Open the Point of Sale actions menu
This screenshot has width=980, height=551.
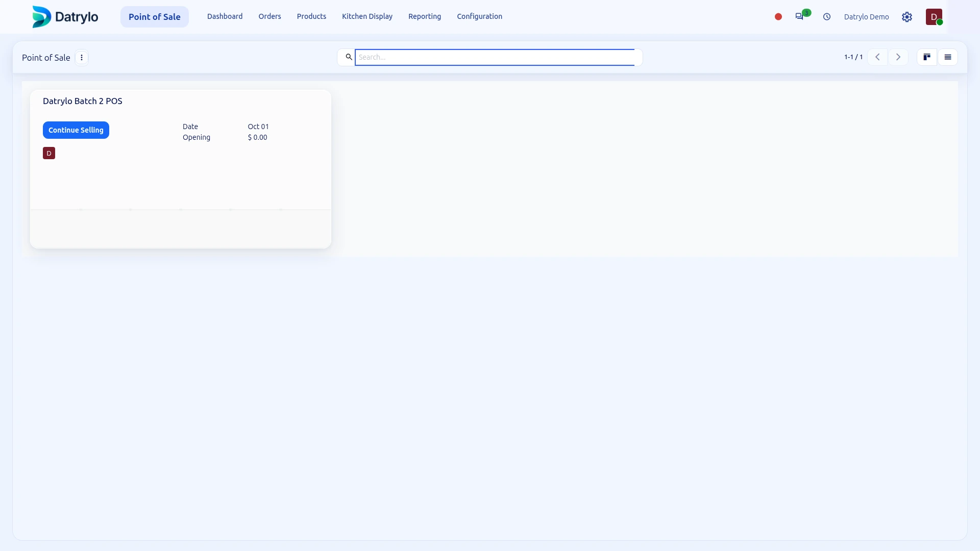coord(82,58)
